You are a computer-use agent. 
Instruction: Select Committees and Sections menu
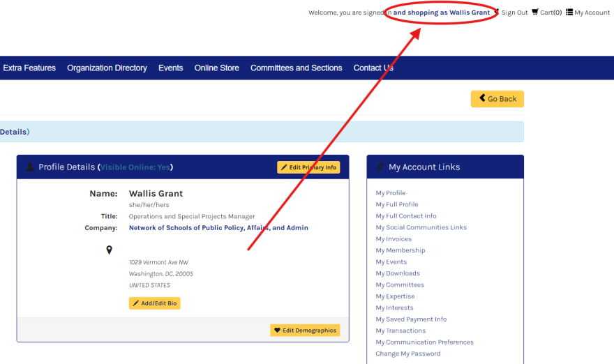click(296, 68)
